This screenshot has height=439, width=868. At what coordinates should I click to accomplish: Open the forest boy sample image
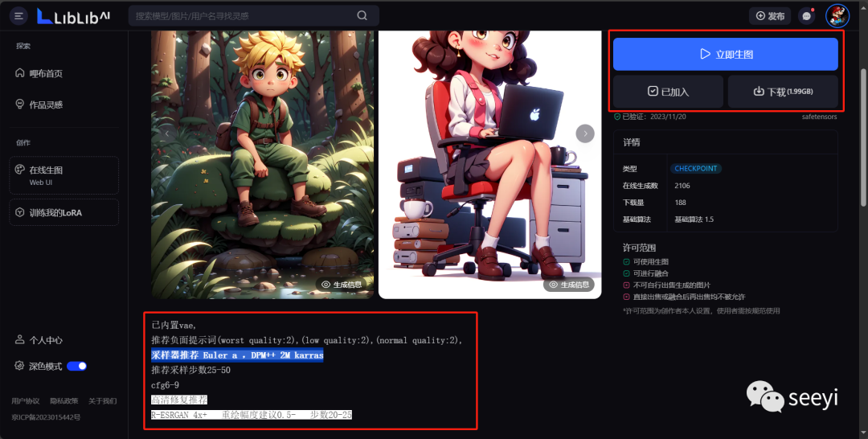262,164
